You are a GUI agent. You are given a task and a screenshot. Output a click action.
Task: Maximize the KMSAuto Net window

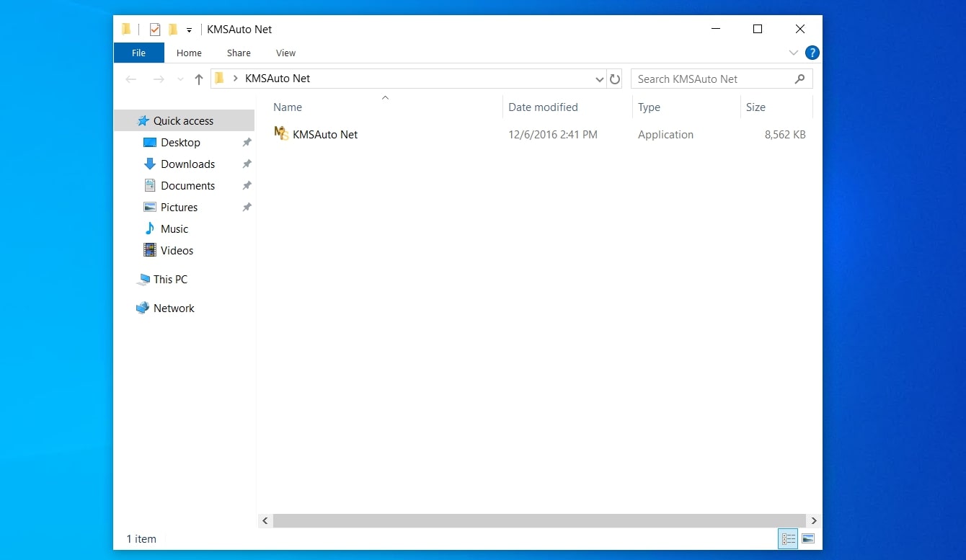point(758,29)
